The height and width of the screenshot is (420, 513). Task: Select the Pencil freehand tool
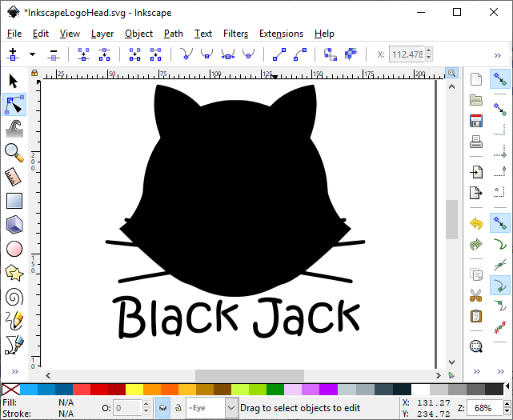14,321
